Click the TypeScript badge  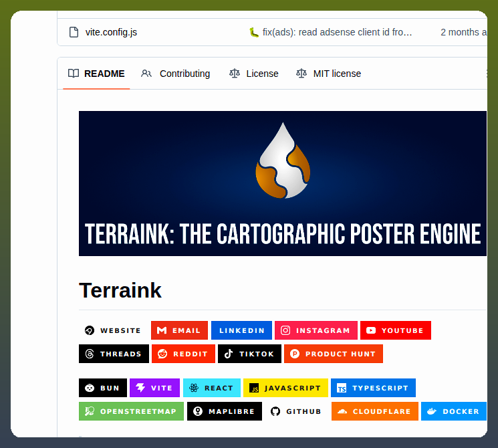[x=373, y=388]
